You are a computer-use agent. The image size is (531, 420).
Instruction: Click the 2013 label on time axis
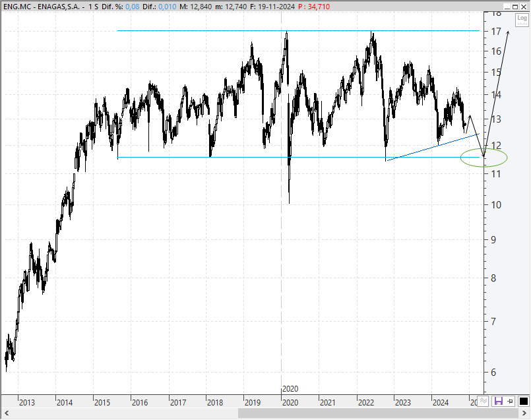27,403
